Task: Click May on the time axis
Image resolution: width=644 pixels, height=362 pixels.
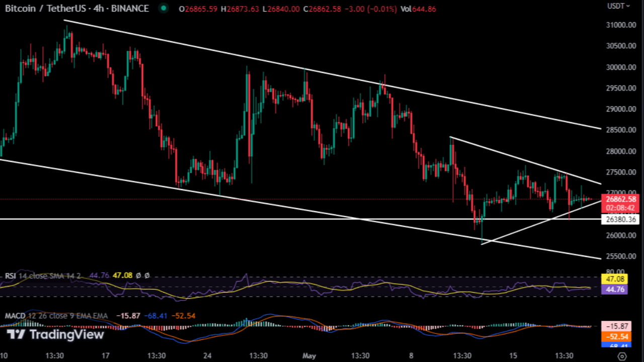Action: [x=309, y=355]
